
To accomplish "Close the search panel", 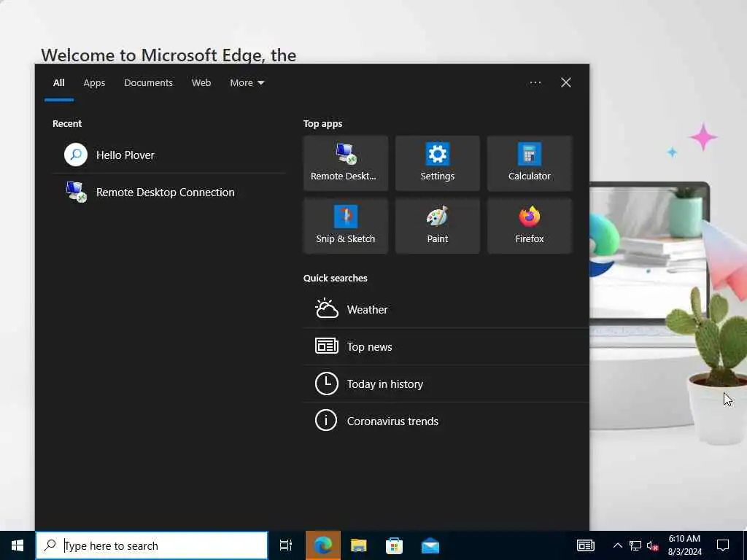I will point(566,83).
